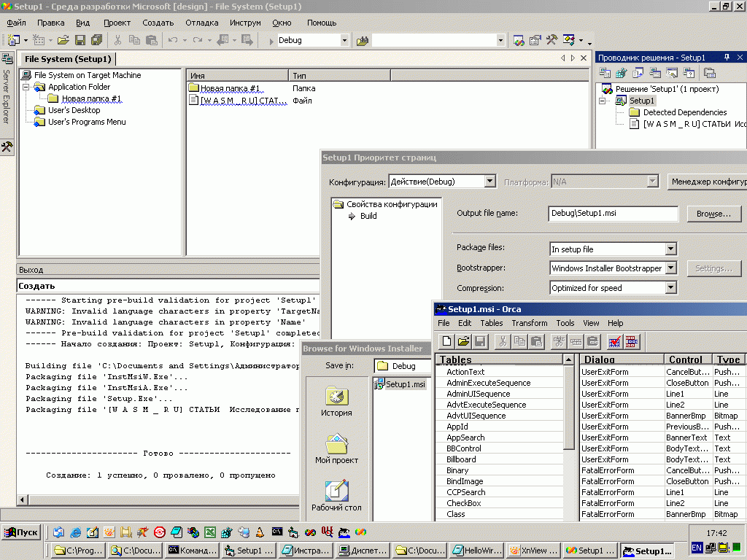The image size is (747, 560).
Task: Open the Find combo box dropdown arrow
Action: click(x=500, y=41)
